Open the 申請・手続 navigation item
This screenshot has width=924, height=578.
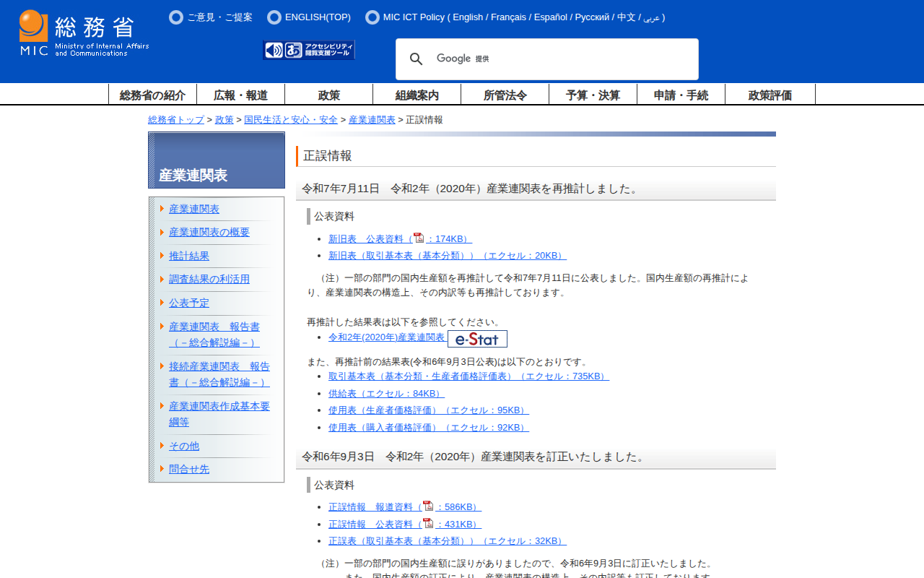(x=681, y=94)
